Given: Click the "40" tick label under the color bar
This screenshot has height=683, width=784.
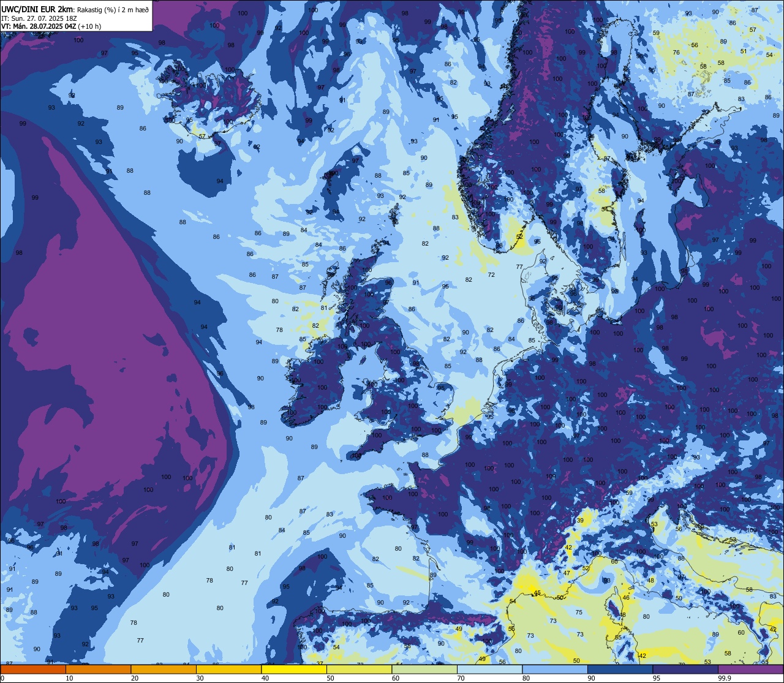Looking at the screenshot, I should click(x=265, y=678).
